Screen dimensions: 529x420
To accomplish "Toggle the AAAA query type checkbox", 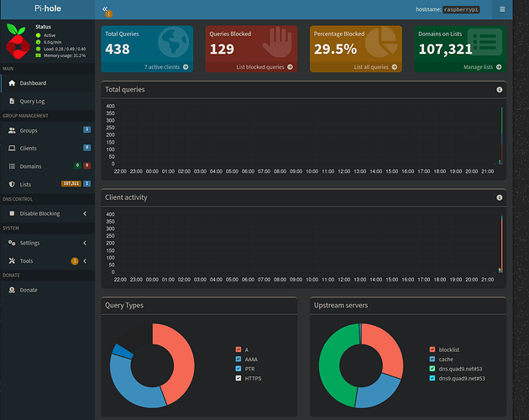I will click(x=238, y=359).
